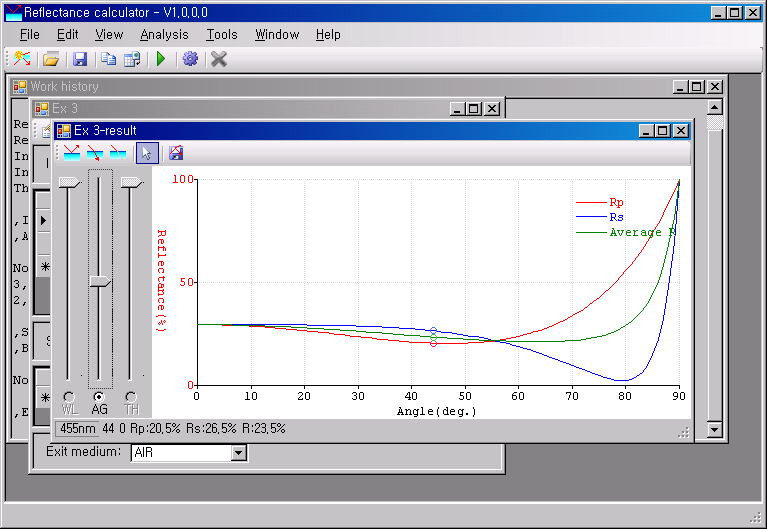The image size is (767, 529).
Task: Click the WL slider handle
Action: click(69, 183)
